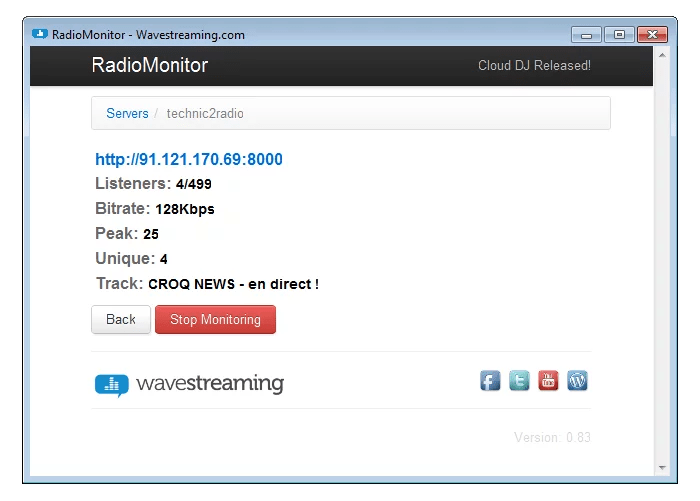Open the YouTube icon link
Screen dimensions: 700x501
click(x=548, y=380)
